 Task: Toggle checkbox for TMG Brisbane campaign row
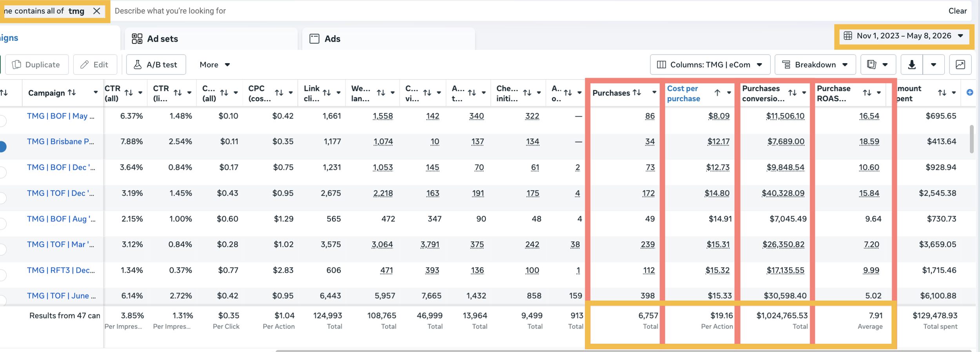click(x=2, y=146)
